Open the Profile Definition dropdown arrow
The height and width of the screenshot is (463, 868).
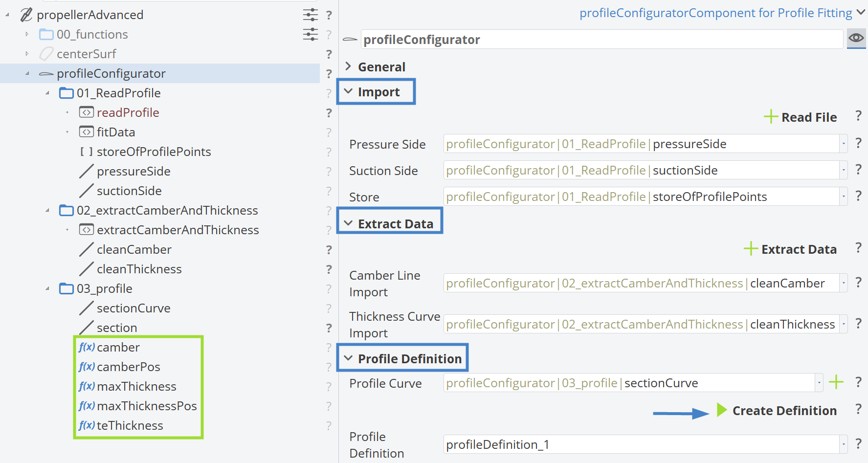[844, 444]
